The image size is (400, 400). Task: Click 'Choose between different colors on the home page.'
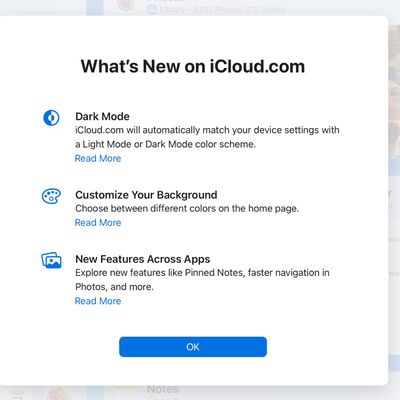pos(187,209)
